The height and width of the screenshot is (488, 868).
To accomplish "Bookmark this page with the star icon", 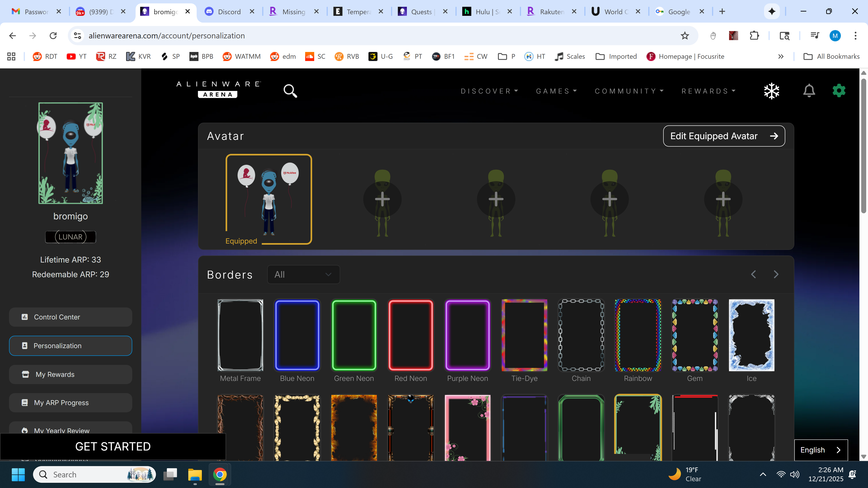I will (685, 36).
